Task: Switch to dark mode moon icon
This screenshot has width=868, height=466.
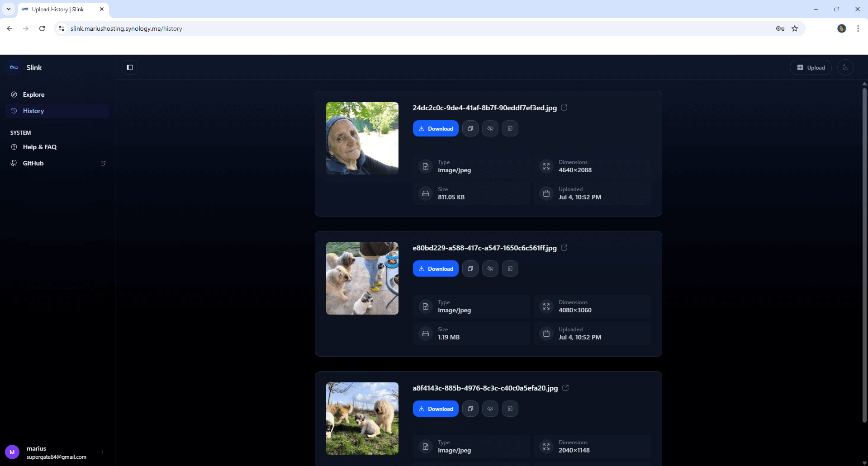Action: coord(845,67)
